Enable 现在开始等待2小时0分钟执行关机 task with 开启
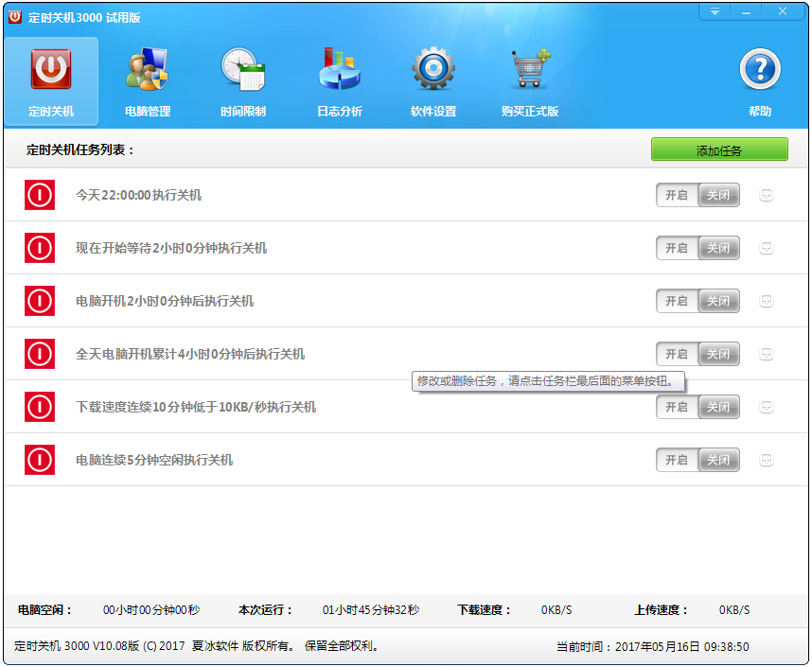Viewport: 812px width, 667px height. [677, 248]
